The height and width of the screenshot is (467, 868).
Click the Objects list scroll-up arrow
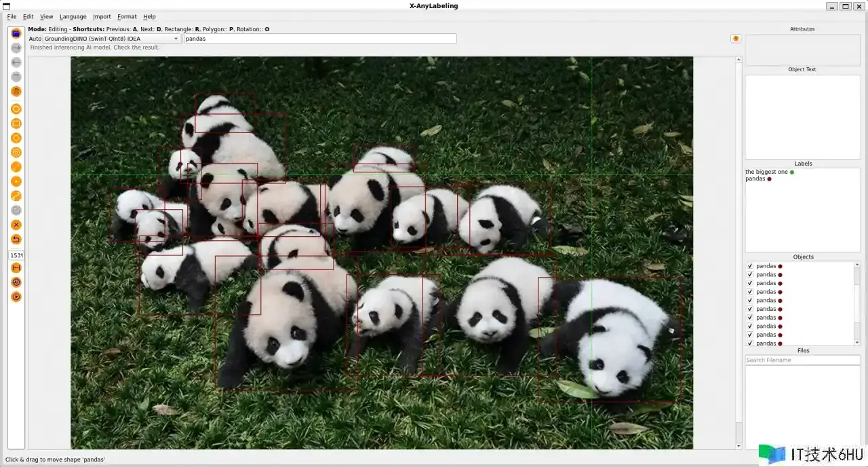[x=857, y=265]
